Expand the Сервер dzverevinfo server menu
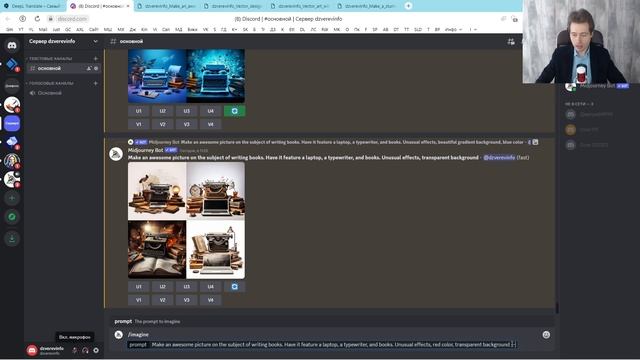 63,41
